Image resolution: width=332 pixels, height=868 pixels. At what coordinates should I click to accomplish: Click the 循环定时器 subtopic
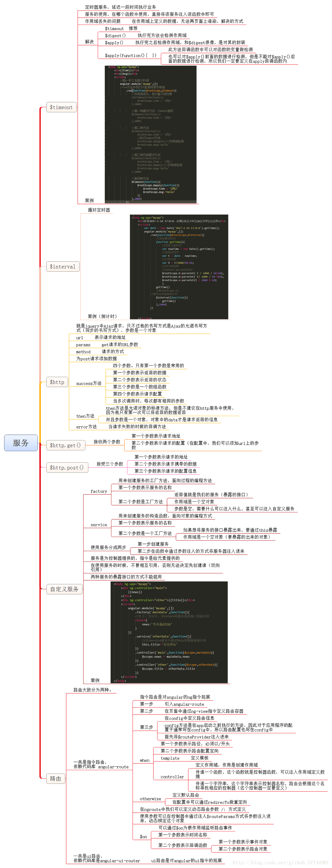(x=99, y=210)
